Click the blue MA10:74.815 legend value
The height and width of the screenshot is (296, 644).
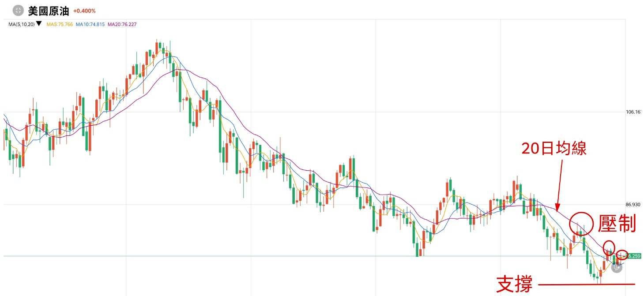tap(90, 24)
